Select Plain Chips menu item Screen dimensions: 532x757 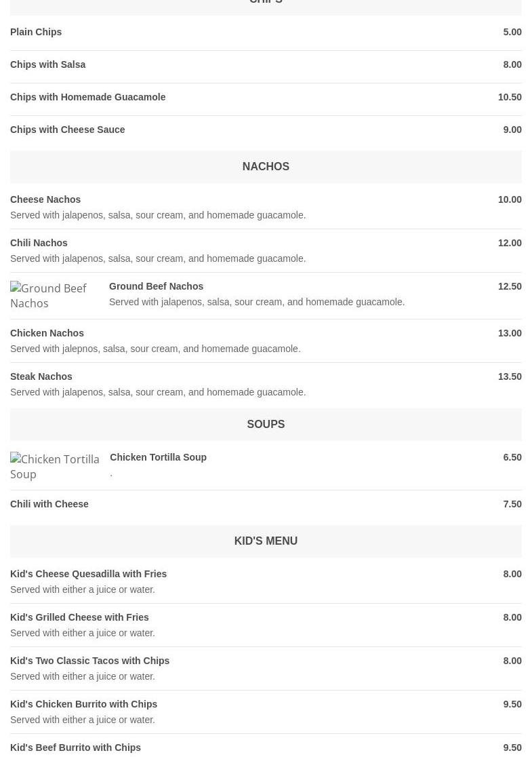pyautogui.click(x=36, y=32)
